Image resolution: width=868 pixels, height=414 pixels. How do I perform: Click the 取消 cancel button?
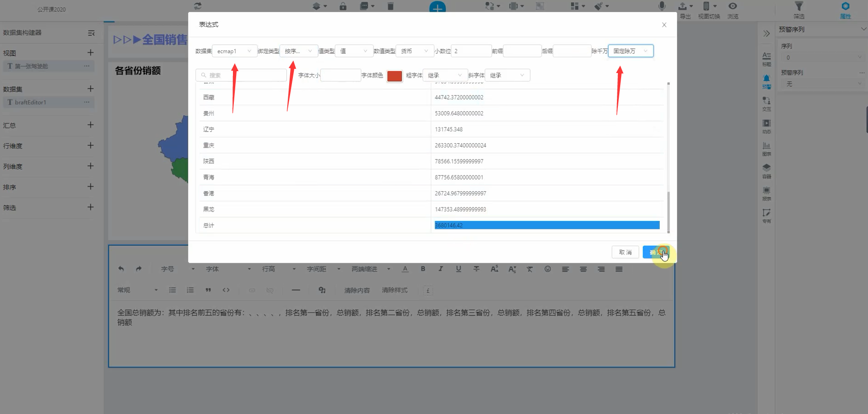pos(625,252)
